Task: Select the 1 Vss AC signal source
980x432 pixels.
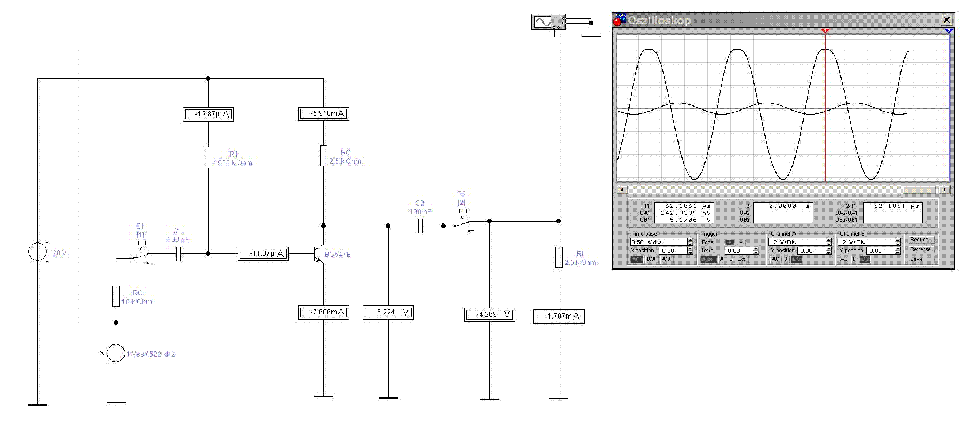Action: (116, 354)
